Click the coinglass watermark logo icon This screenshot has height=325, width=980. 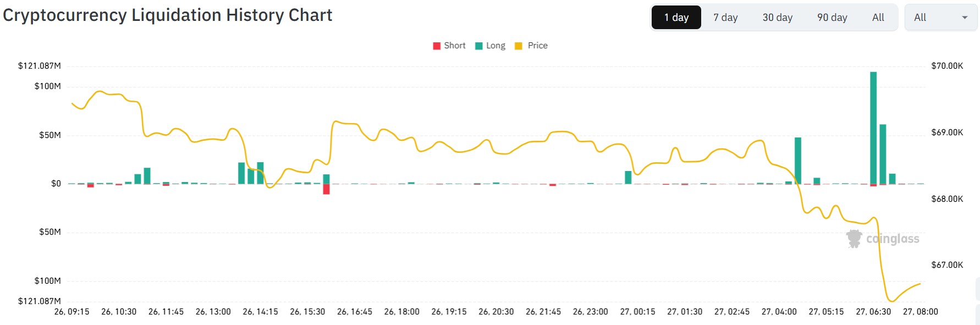pos(854,239)
